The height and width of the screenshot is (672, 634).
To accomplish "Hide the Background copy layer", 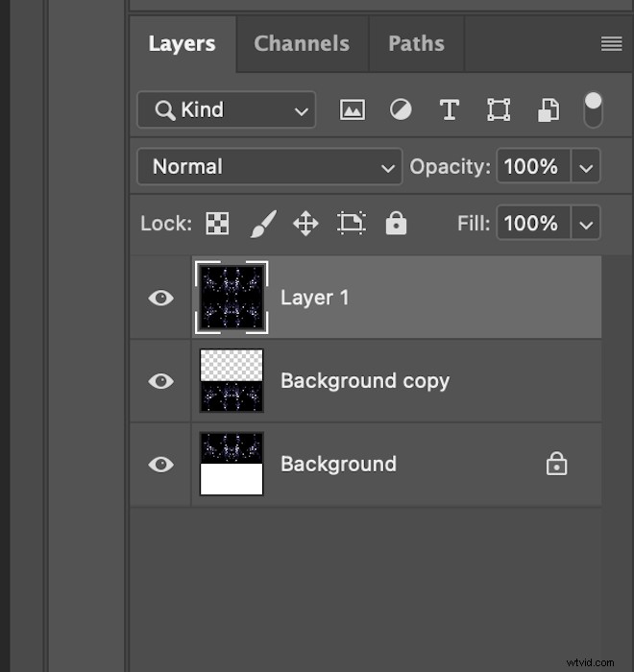I will [160, 381].
